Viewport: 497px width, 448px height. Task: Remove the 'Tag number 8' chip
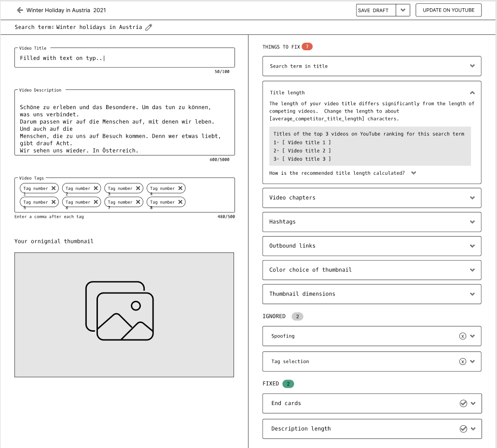[x=180, y=202]
